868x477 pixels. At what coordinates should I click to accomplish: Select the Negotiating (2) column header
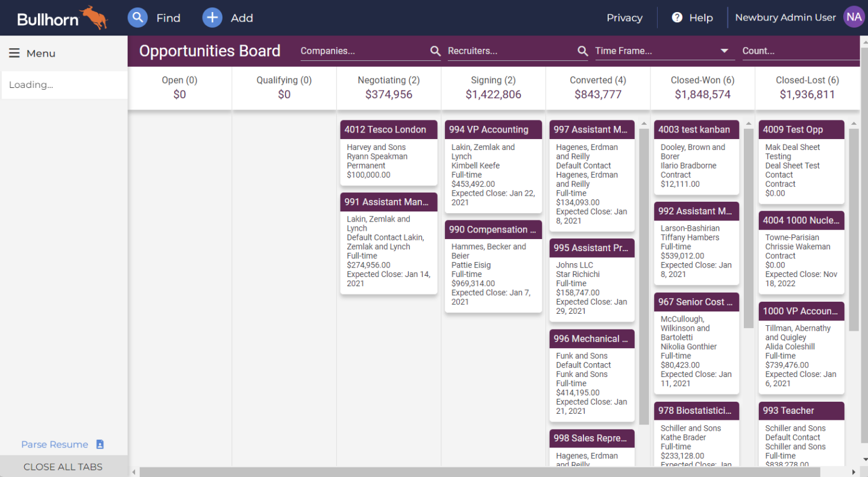(389, 87)
